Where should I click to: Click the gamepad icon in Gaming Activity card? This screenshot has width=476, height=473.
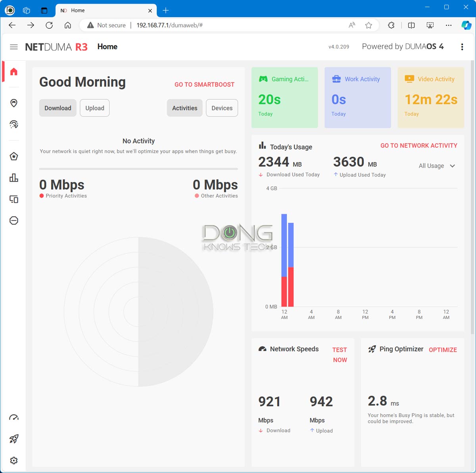tap(263, 79)
